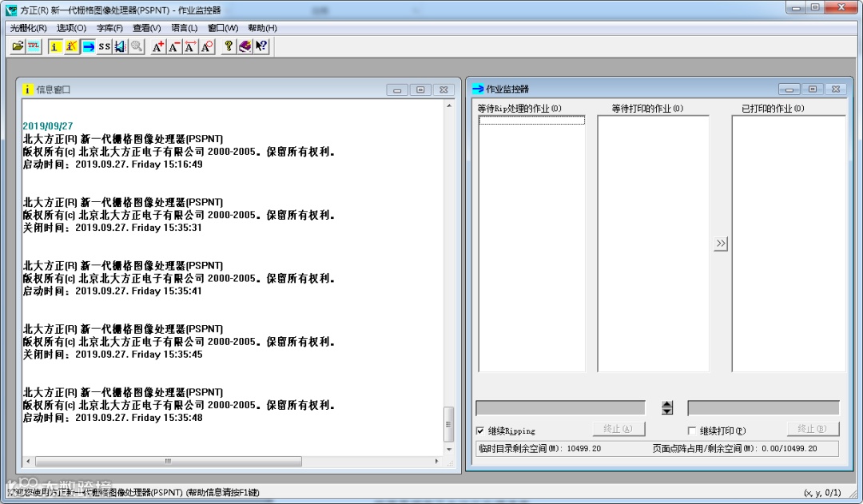Click the >> move jobs button
This screenshot has width=863, height=504.
[x=721, y=243]
